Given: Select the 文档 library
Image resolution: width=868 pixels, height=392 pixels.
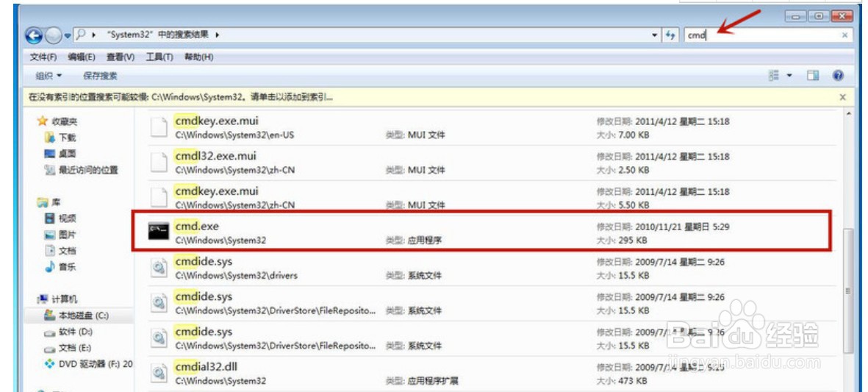Looking at the screenshot, I should pyautogui.click(x=61, y=250).
